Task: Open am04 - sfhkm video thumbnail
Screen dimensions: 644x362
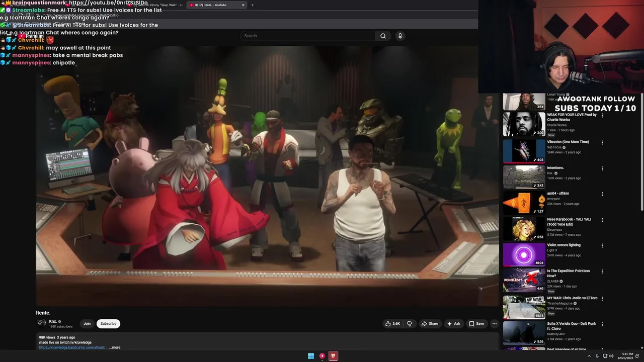Action: coord(524,203)
